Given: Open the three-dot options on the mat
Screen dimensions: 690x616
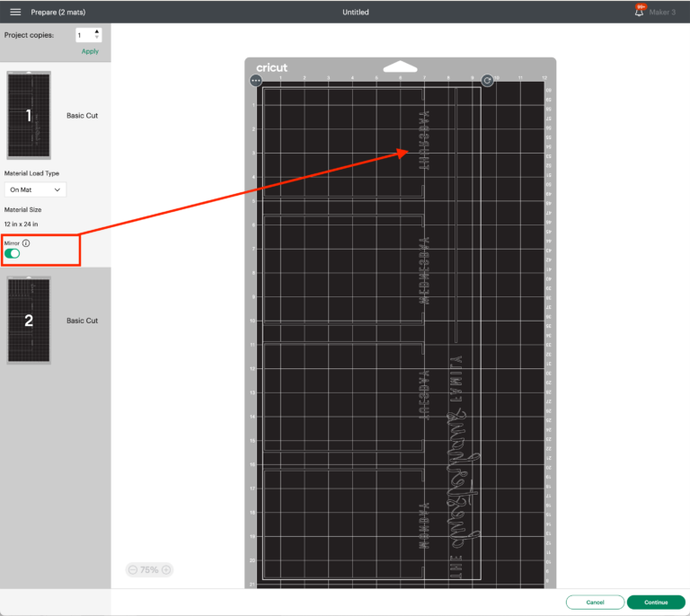Looking at the screenshot, I should 256,81.
